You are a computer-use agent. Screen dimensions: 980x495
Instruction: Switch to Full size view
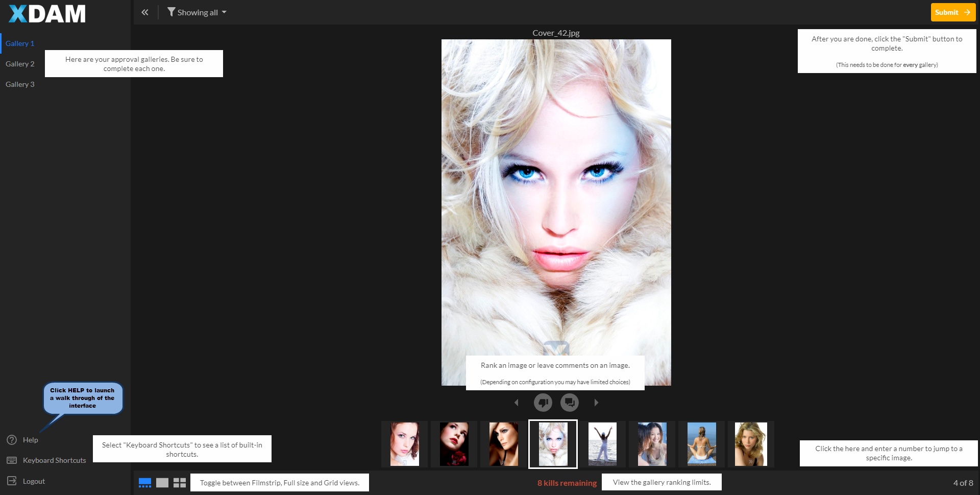162,483
